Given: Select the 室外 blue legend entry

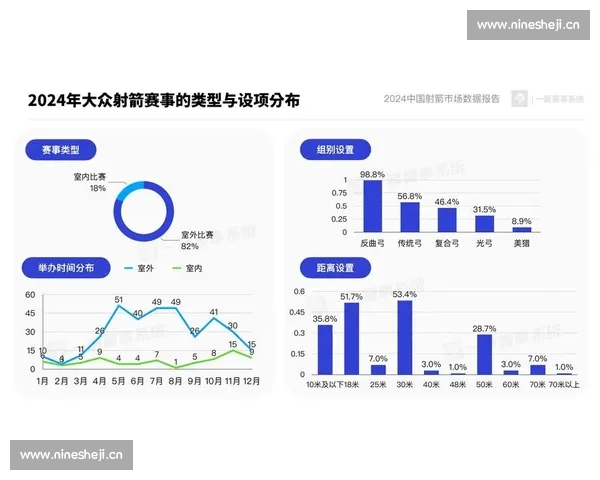Looking at the screenshot, I should (x=139, y=268).
